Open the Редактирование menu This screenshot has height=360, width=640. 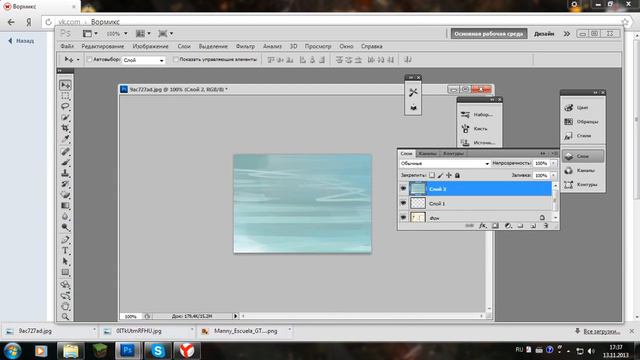point(102,46)
